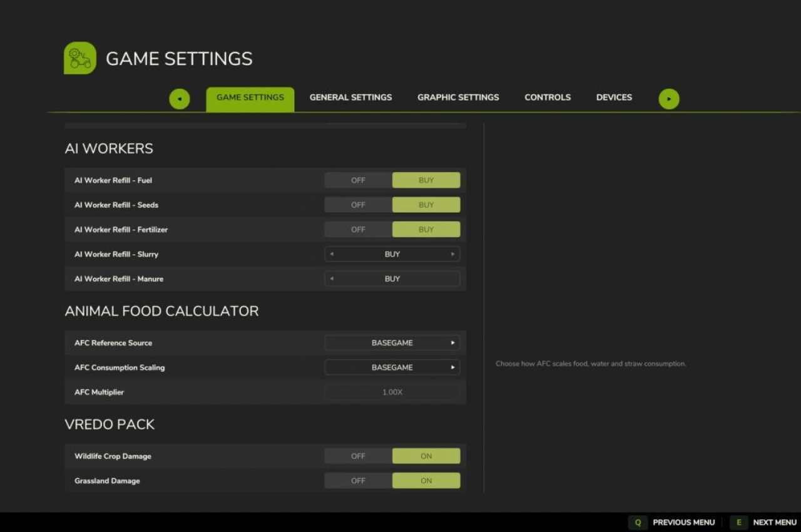This screenshot has height=532, width=801.
Task: Turn off AI Worker Refill Fuel
Action: tap(358, 180)
